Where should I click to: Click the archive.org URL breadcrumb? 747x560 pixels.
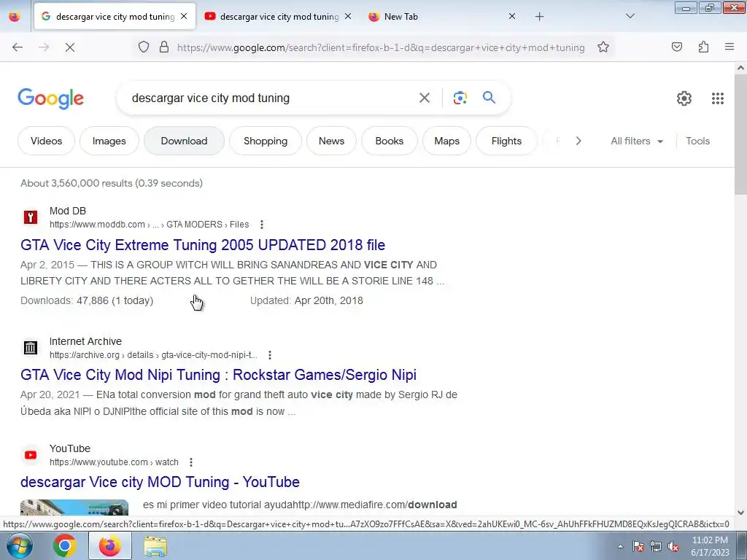pos(153,355)
